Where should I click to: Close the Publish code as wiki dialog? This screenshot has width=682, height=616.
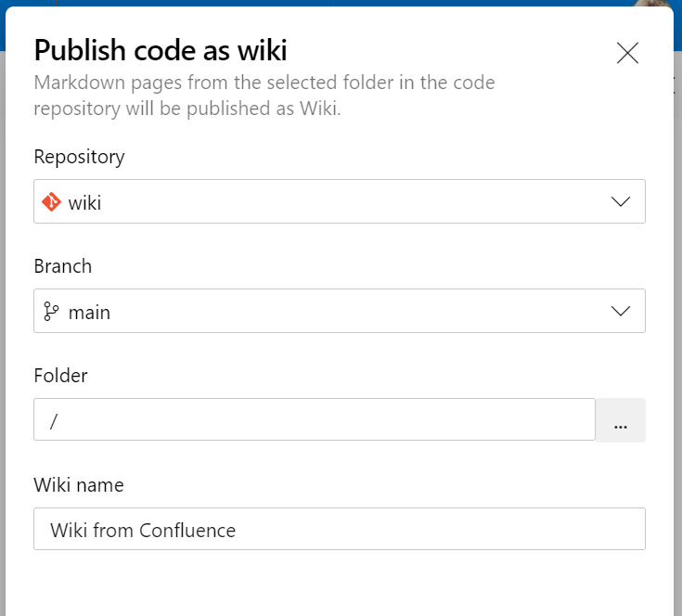[x=627, y=53]
